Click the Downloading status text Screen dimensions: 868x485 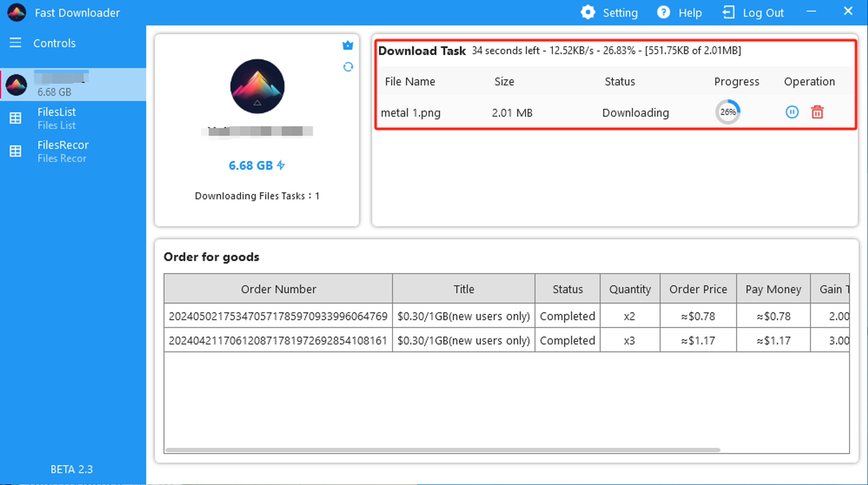pyautogui.click(x=635, y=113)
